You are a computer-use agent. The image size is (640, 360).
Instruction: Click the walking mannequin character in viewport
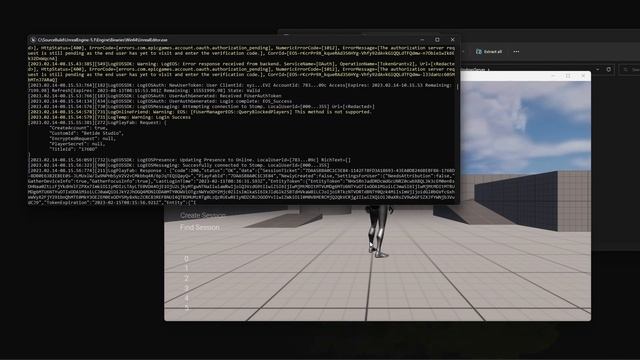click(378, 231)
